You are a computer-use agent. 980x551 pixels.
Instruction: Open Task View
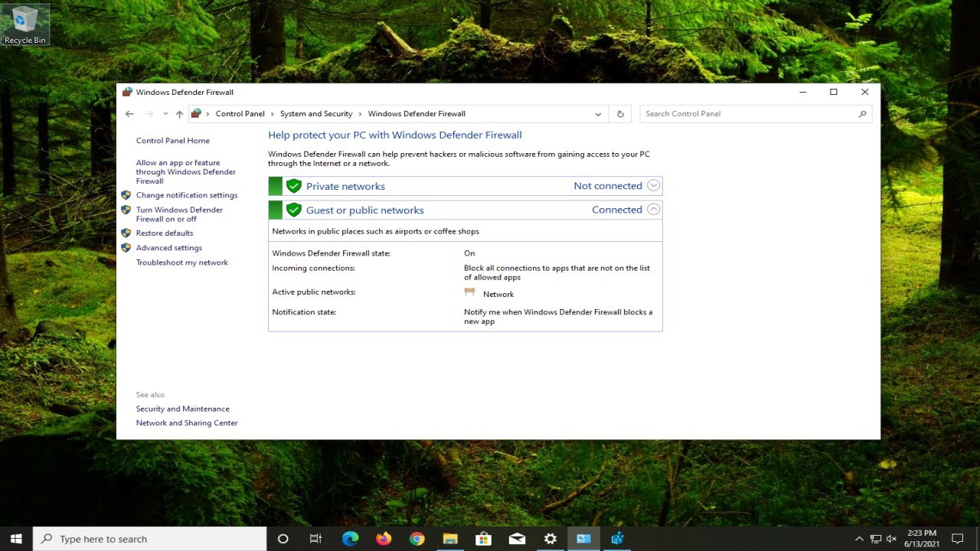315,539
